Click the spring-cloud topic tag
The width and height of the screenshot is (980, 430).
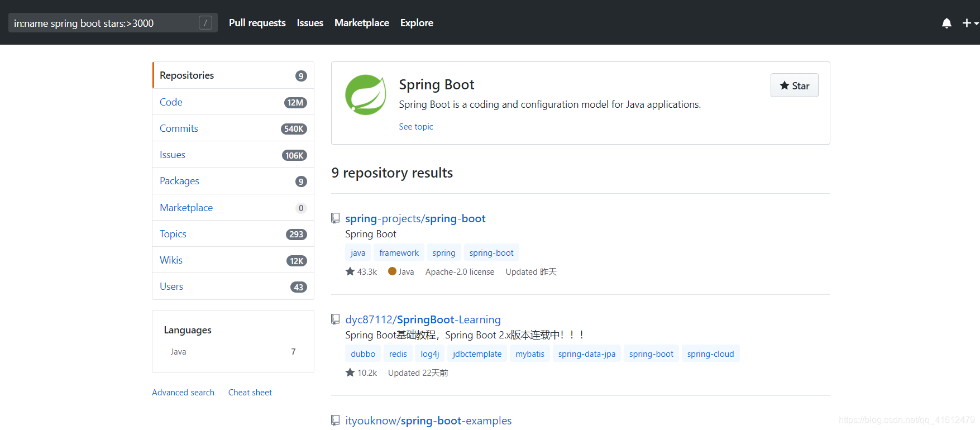coord(711,353)
